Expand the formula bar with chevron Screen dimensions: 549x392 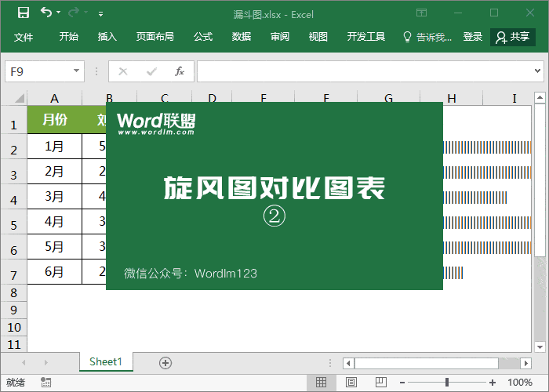538,71
